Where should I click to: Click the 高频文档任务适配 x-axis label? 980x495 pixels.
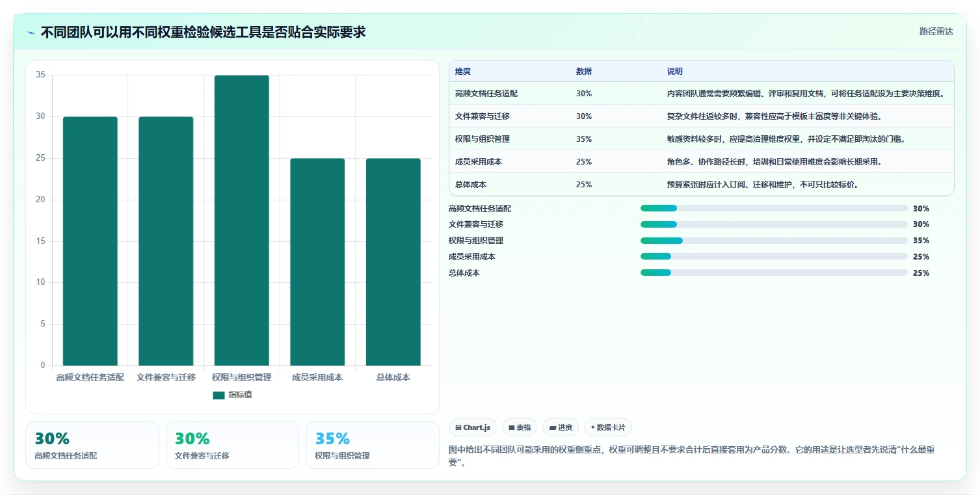coord(90,378)
